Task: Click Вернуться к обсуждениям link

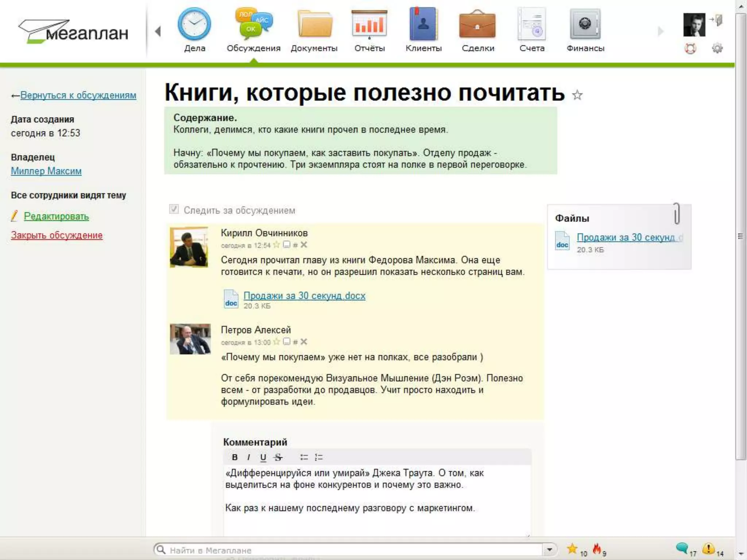Action: 78,95
